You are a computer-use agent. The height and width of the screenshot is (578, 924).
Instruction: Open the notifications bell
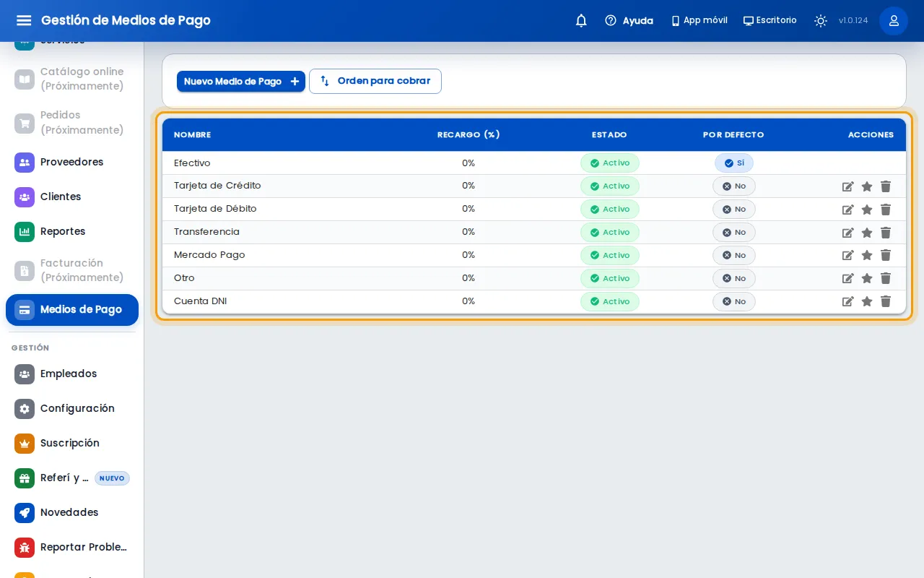[x=581, y=20]
